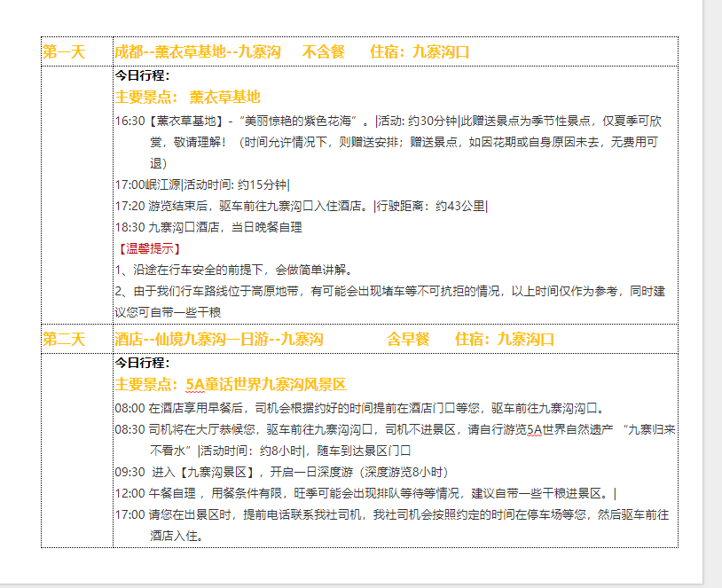Viewport: 722px width, 588px height.
Task: Click the 18:30 九寨沟口酒店 line
Action: point(208,227)
